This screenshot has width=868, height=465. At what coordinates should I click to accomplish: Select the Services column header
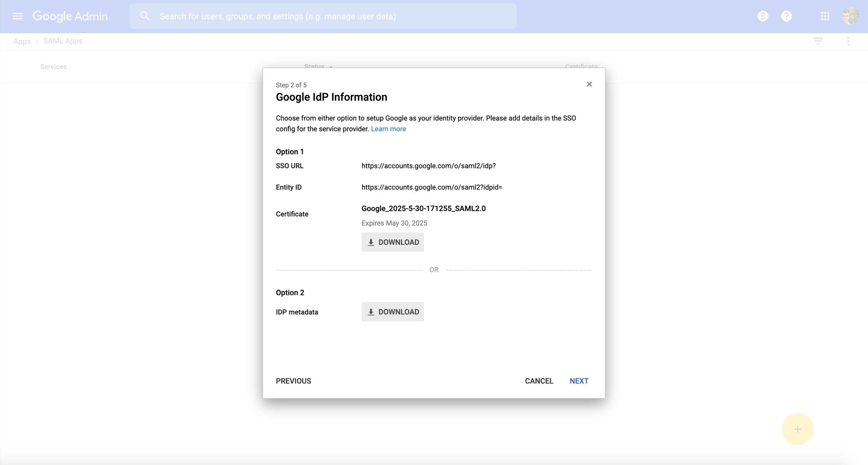coord(53,67)
